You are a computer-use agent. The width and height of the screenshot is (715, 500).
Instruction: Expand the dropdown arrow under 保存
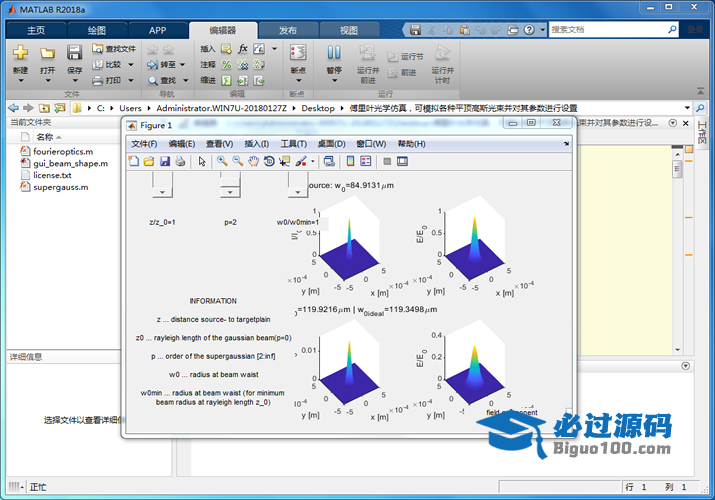click(75, 81)
